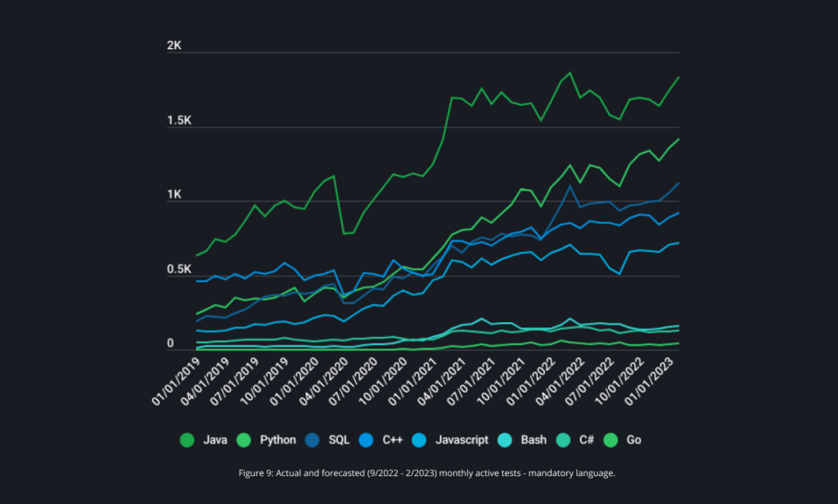Click the Java legend color dot
The height and width of the screenshot is (504, 838).
(187, 440)
